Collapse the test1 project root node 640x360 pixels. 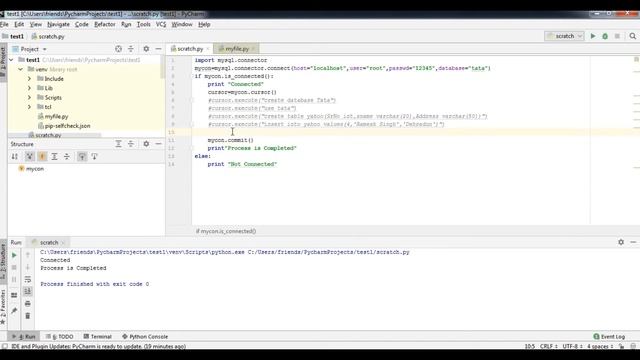(11, 60)
